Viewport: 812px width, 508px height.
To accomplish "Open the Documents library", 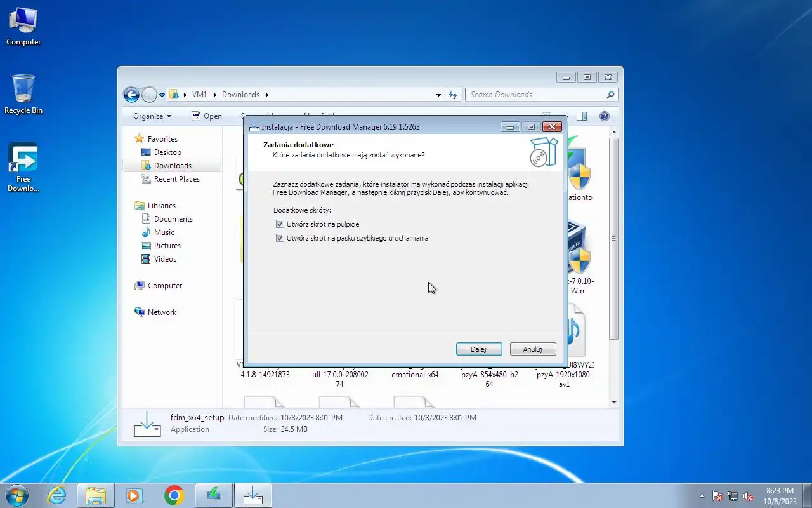I will tap(167, 219).
